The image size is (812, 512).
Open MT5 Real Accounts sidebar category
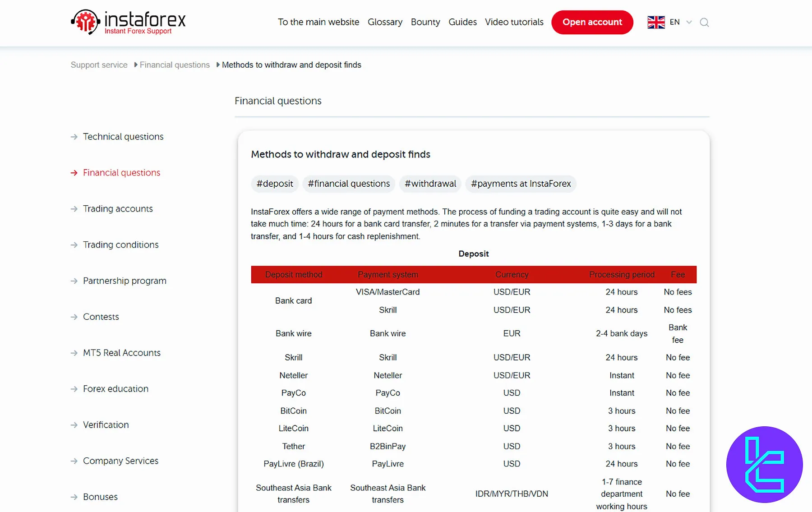(x=122, y=353)
